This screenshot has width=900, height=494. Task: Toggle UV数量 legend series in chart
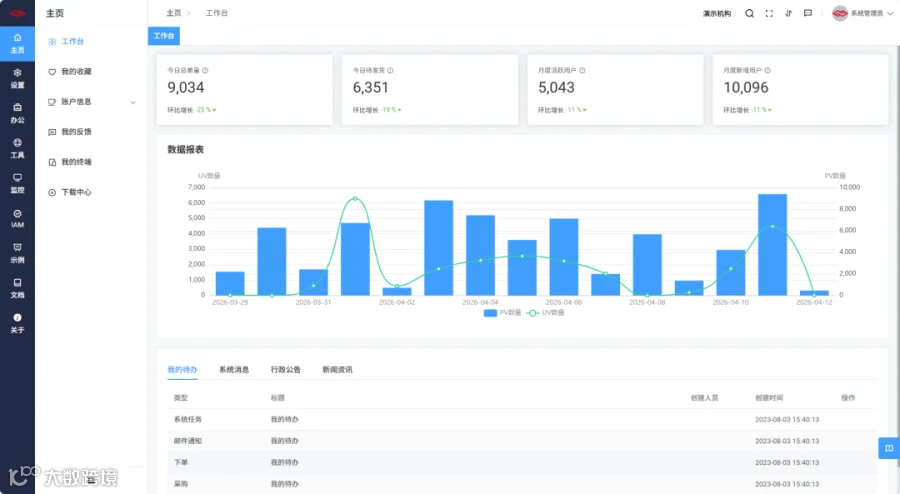click(x=545, y=313)
